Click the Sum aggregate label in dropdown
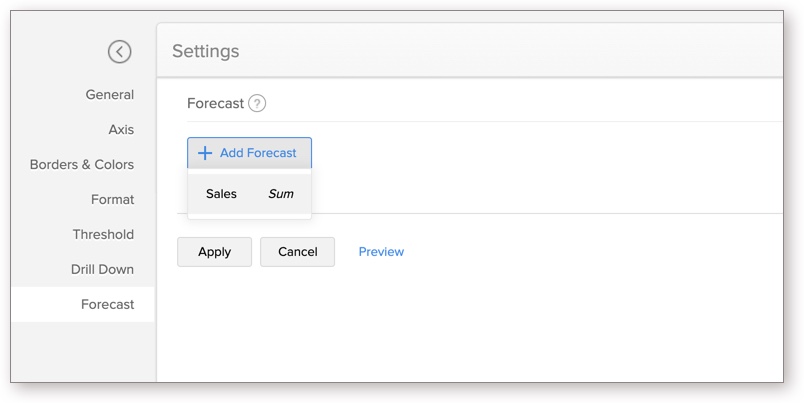804x403 pixels. 281,194
